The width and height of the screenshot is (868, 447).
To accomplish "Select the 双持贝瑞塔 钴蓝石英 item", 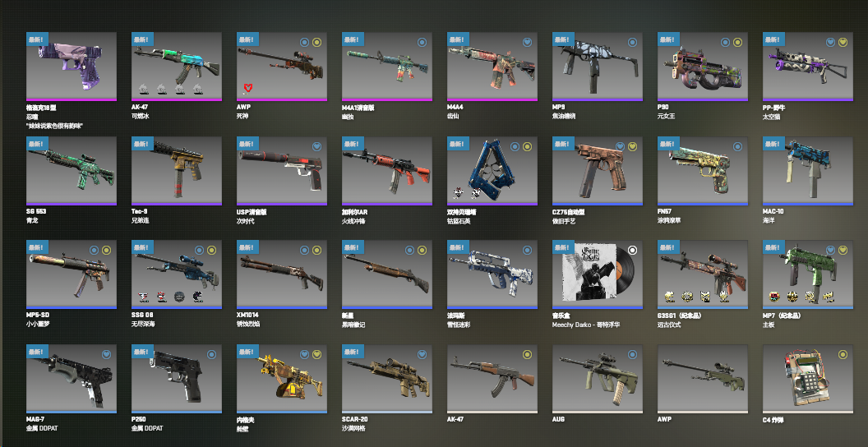I will (492, 170).
